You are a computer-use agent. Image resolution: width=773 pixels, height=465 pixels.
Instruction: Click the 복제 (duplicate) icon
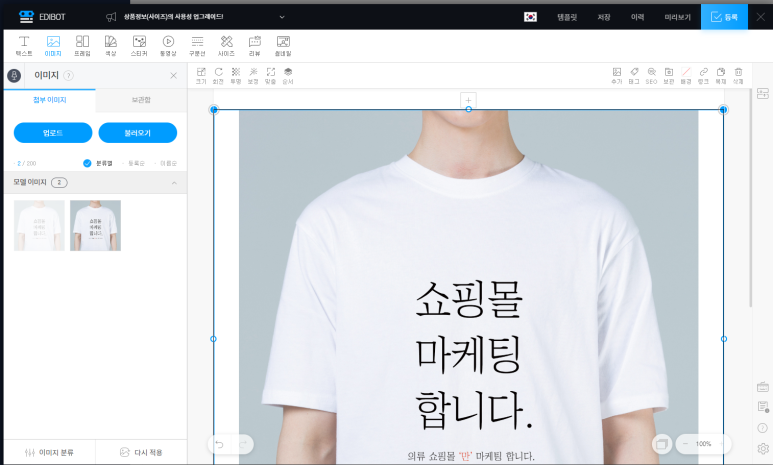(x=721, y=76)
